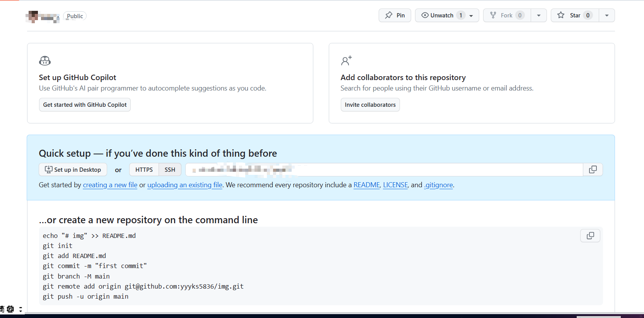Click the pin icon in Pin button
The height and width of the screenshot is (318, 644).
(389, 15)
